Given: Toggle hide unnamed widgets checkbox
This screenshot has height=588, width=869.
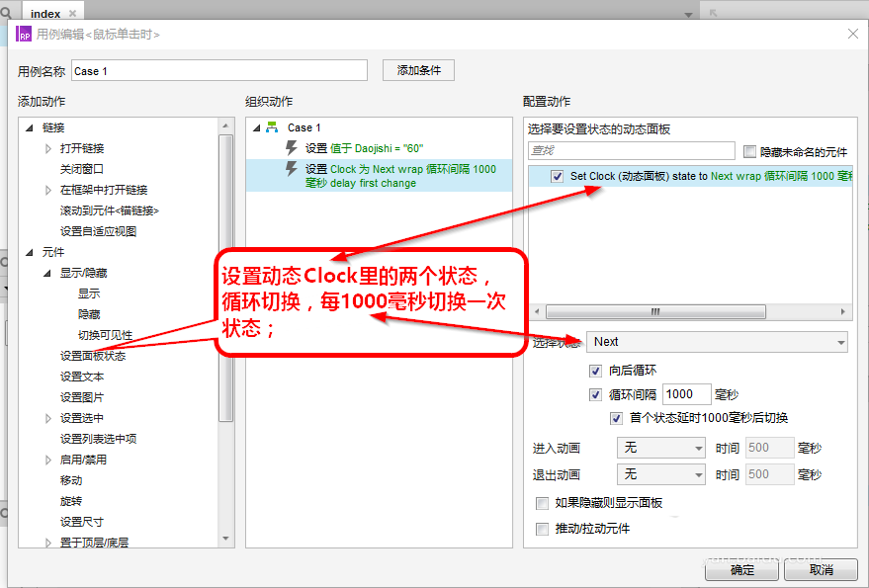Looking at the screenshot, I should pos(749,151).
